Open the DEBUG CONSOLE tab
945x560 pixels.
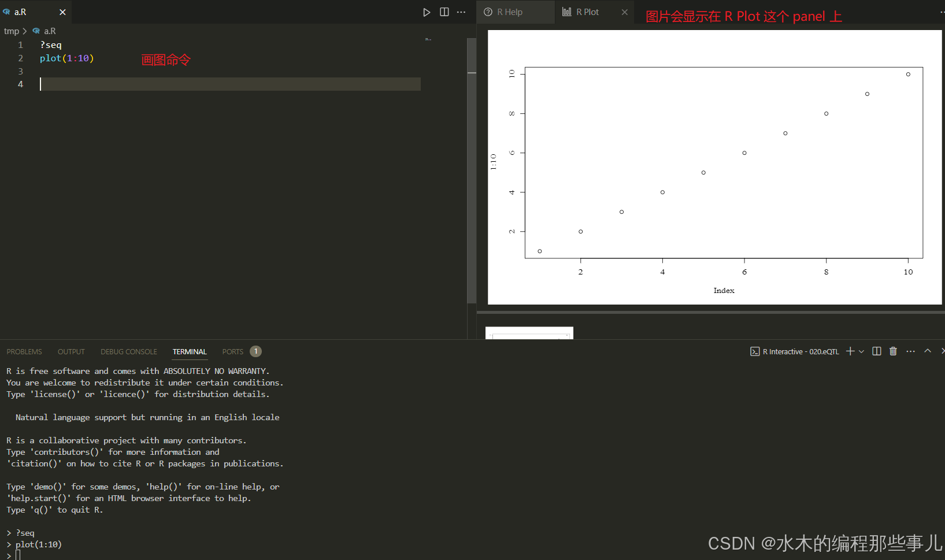[x=129, y=351]
